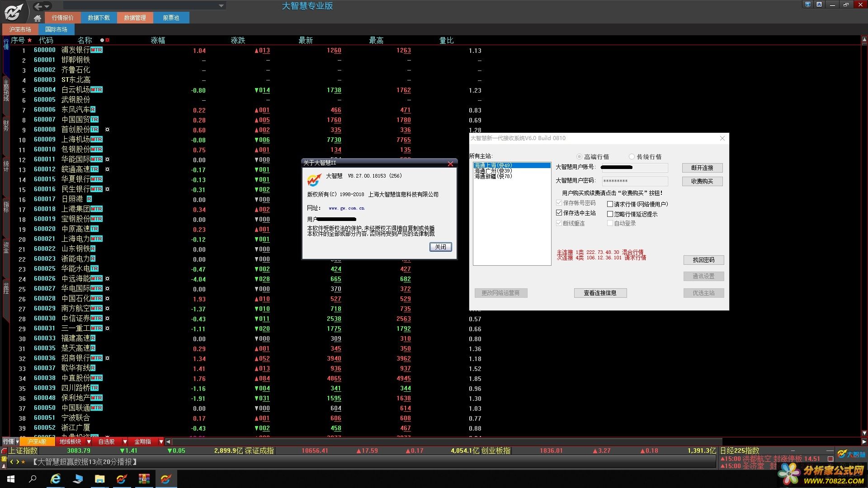Click the Dazhihui logo in About dialog
This screenshot has width=868, height=488.
[x=314, y=179]
